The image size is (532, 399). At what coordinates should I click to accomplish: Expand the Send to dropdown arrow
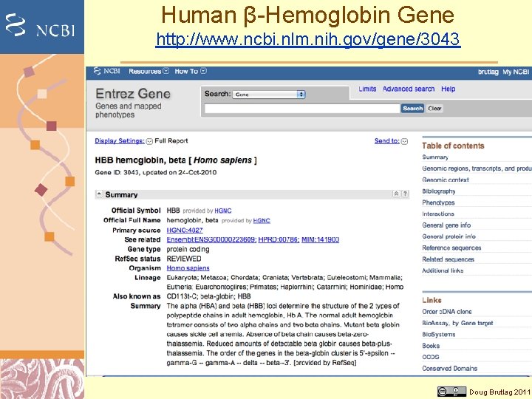(404, 141)
